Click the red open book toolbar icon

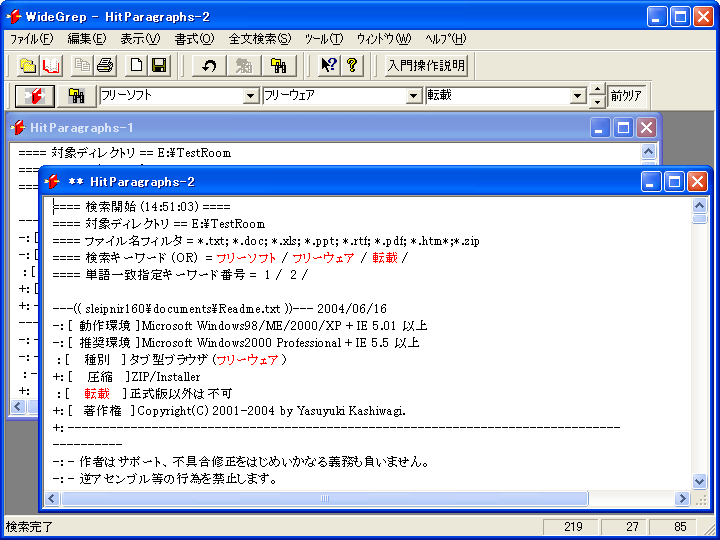click(x=51, y=65)
